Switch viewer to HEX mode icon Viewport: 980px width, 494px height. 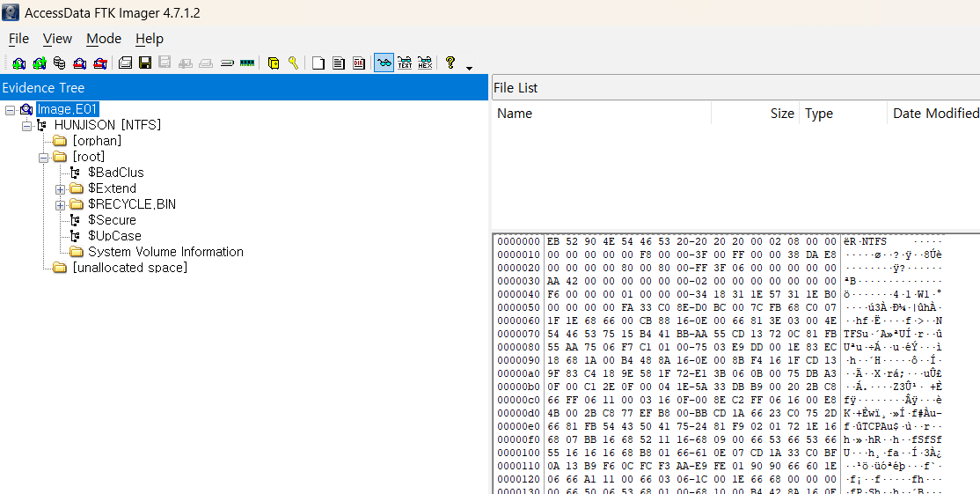click(x=425, y=63)
